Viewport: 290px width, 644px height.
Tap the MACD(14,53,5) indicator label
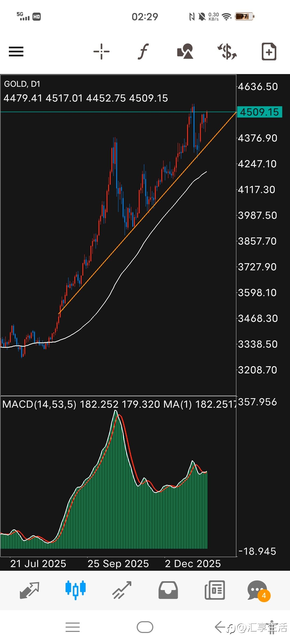(39, 404)
